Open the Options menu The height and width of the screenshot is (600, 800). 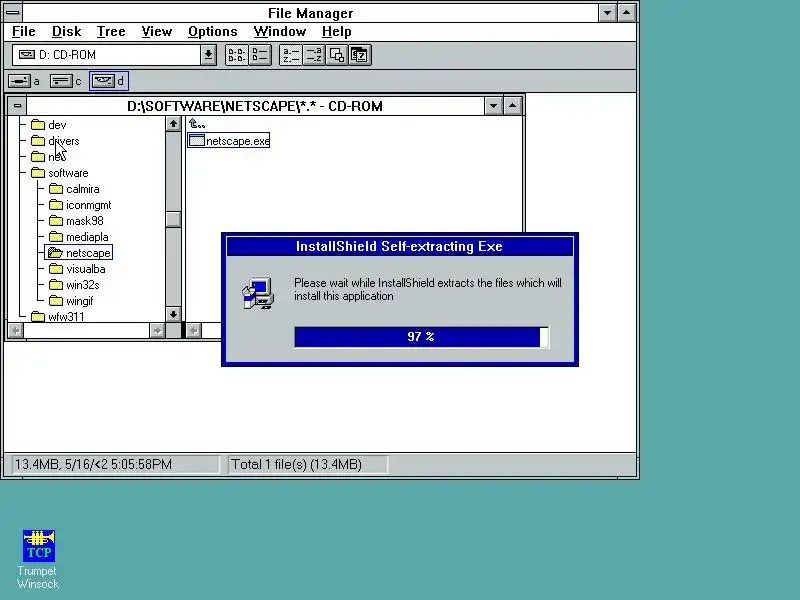coord(213,32)
